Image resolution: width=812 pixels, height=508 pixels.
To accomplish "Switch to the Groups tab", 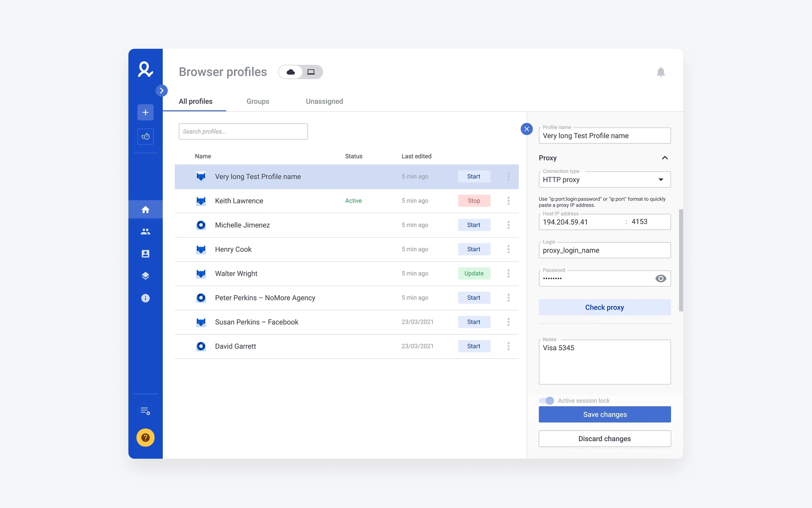I will [258, 101].
